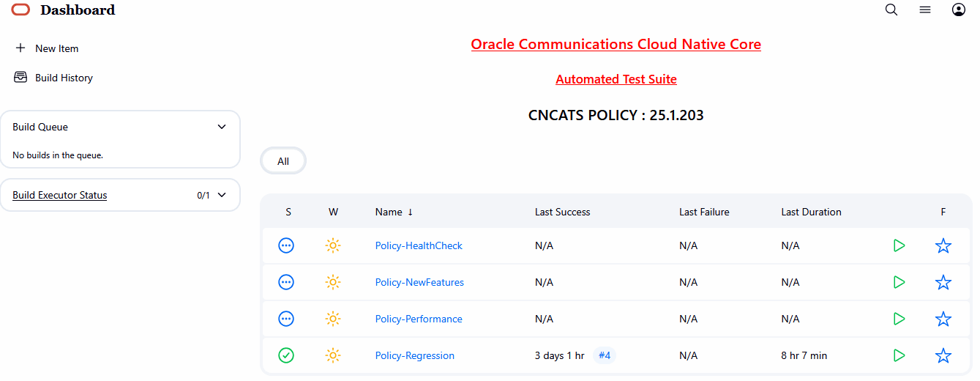
Task: Expand Build Executor Status chevron
Action: pyautogui.click(x=222, y=195)
